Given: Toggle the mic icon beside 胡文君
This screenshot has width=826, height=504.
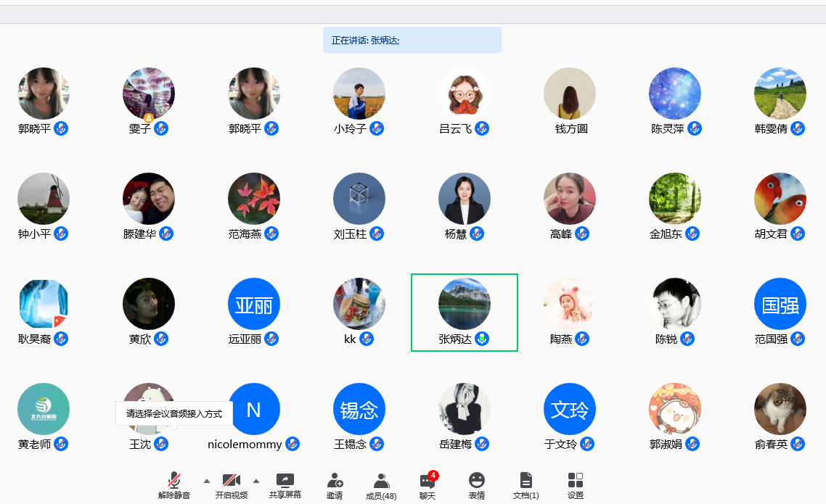Looking at the screenshot, I should pyautogui.click(x=798, y=234).
